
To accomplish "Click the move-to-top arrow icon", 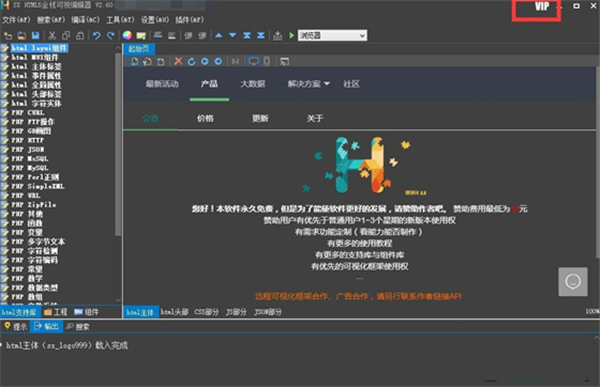I will tap(247, 36).
